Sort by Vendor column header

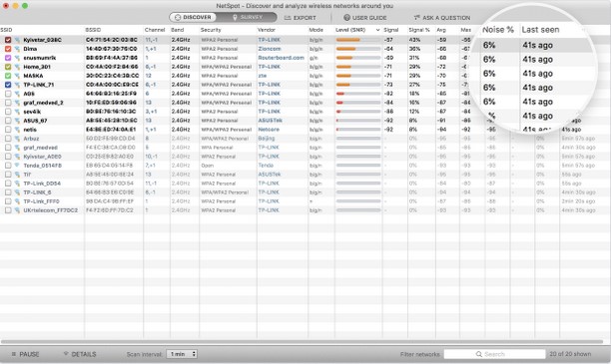[x=267, y=30]
